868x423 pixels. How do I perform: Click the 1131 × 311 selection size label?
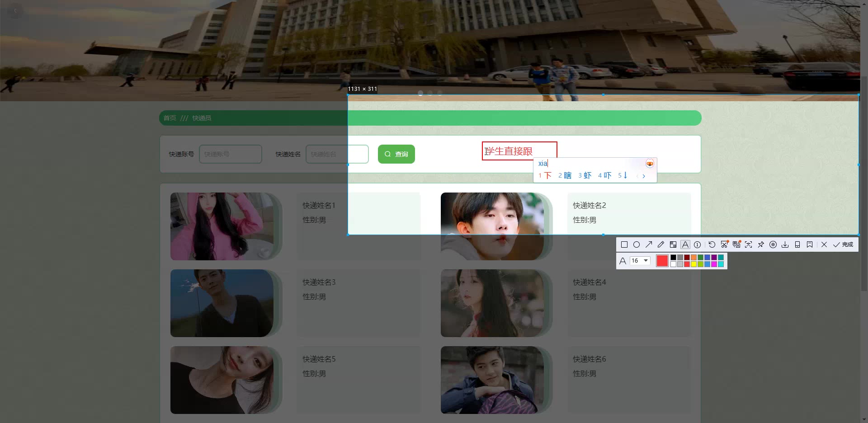pos(362,89)
